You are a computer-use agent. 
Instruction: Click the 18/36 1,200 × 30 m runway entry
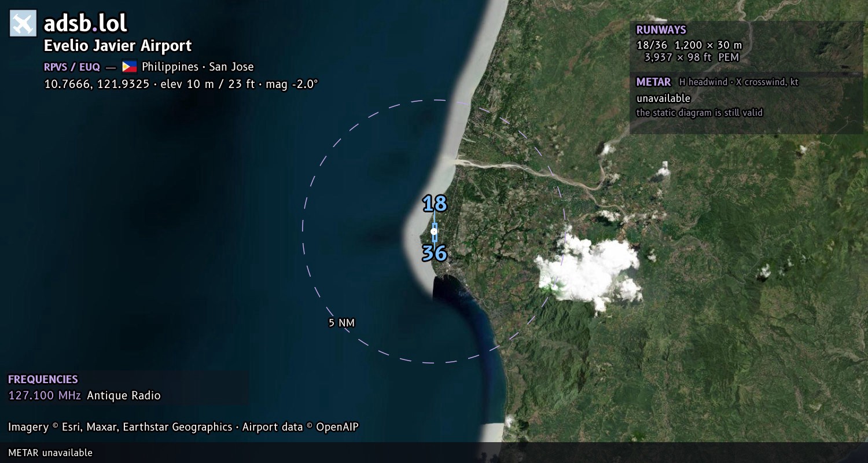coord(689,45)
